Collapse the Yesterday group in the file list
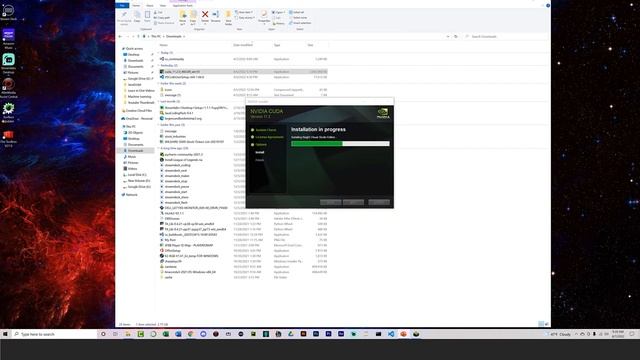 159,65
